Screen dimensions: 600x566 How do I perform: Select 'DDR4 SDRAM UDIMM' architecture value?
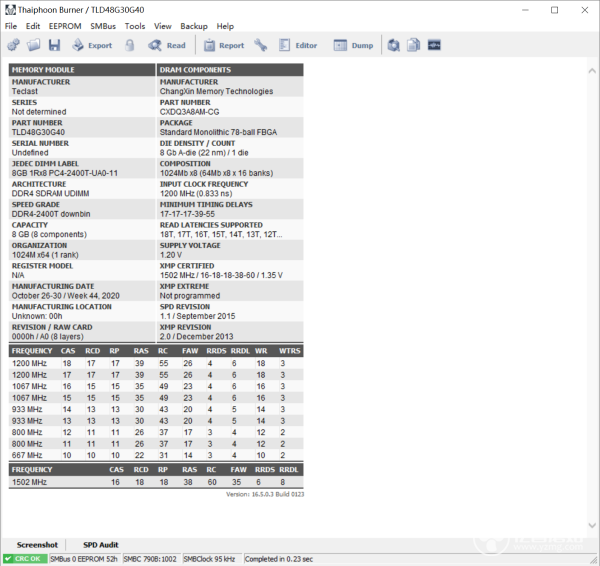[51, 193]
